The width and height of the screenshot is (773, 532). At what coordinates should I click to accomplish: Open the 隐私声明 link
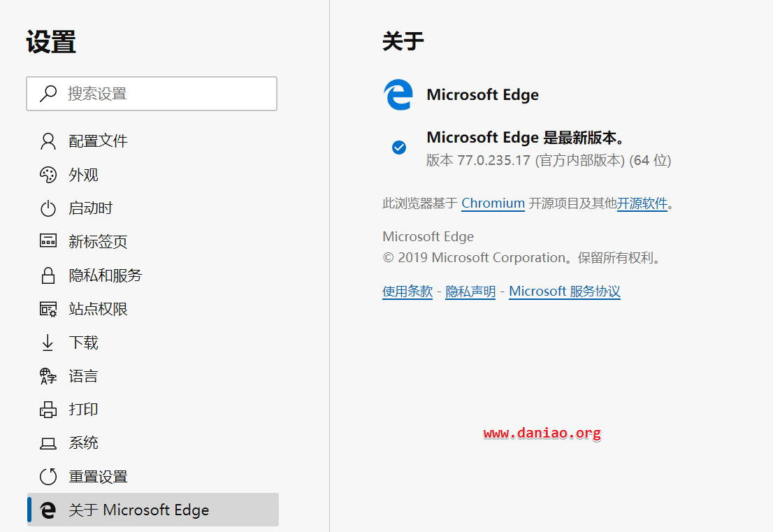pyautogui.click(x=470, y=292)
